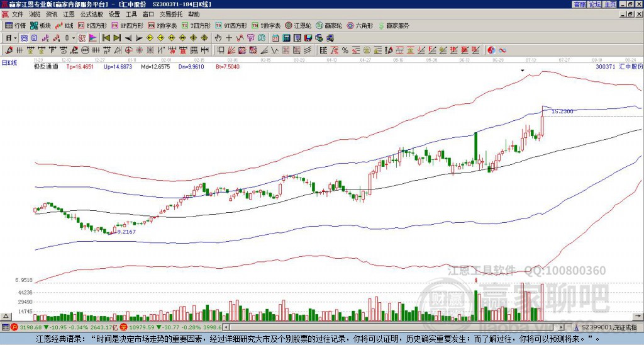644x345 pixels.
Task: Switch to K线 candlestick view
Action: 64,25
